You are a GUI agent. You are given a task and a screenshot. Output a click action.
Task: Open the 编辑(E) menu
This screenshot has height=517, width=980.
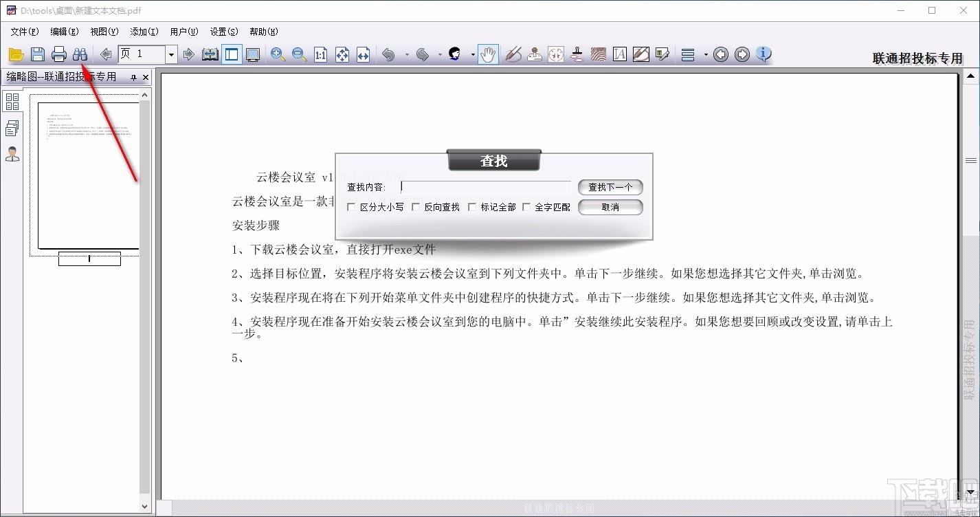point(64,32)
